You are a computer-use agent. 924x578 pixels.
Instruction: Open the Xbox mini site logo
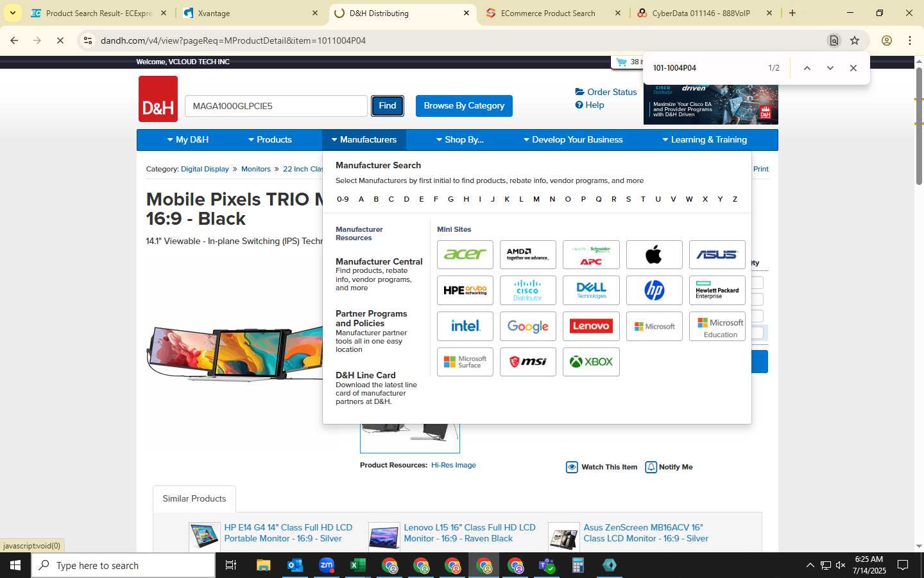tap(591, 362)
